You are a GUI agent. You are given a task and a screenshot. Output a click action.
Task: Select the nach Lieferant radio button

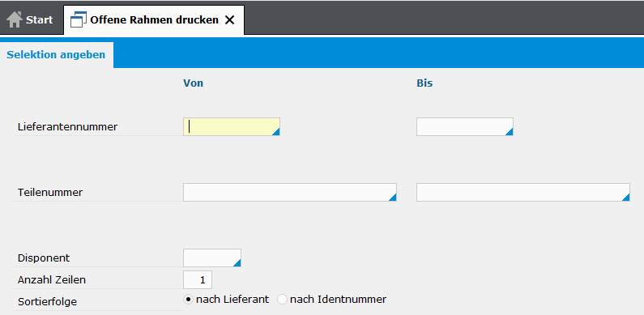point(188,300)
